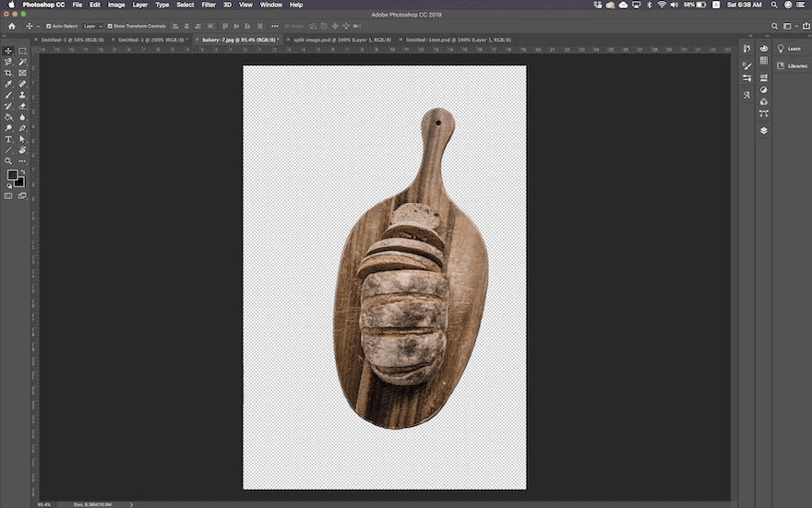Choose the Horizontal Type tool
The image size is (812, 508).
coord(9,139)
